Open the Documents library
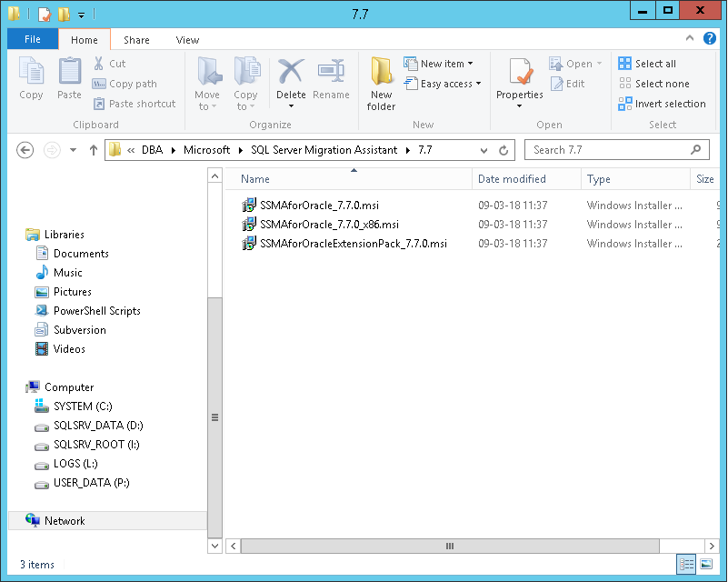Viewport: 728px width, 582px height. point(81,254)
